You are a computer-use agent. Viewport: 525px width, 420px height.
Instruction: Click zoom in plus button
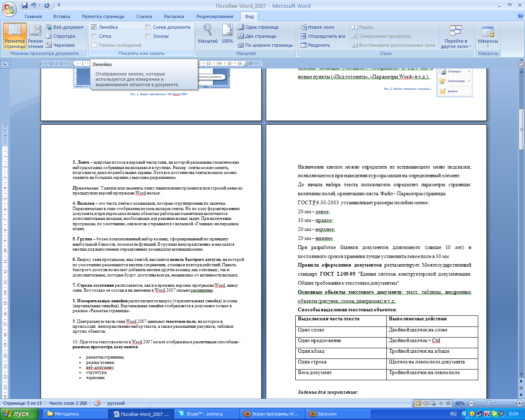coord(520,403)
